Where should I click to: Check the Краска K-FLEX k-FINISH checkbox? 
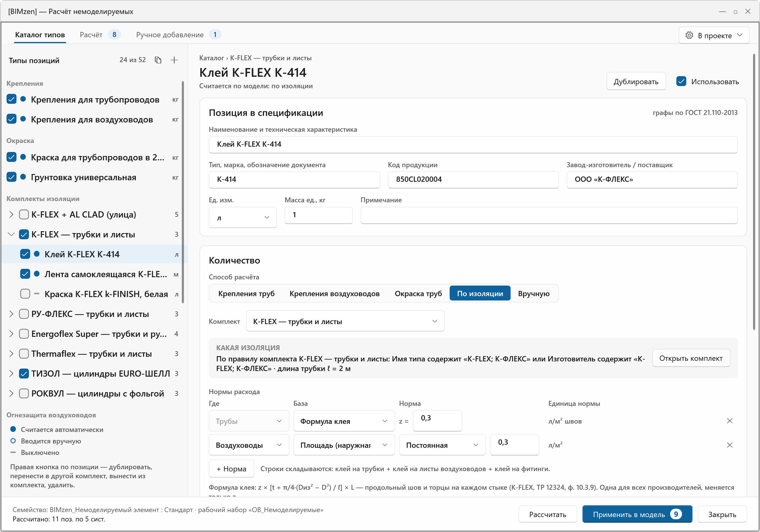[x=25, y=294]
